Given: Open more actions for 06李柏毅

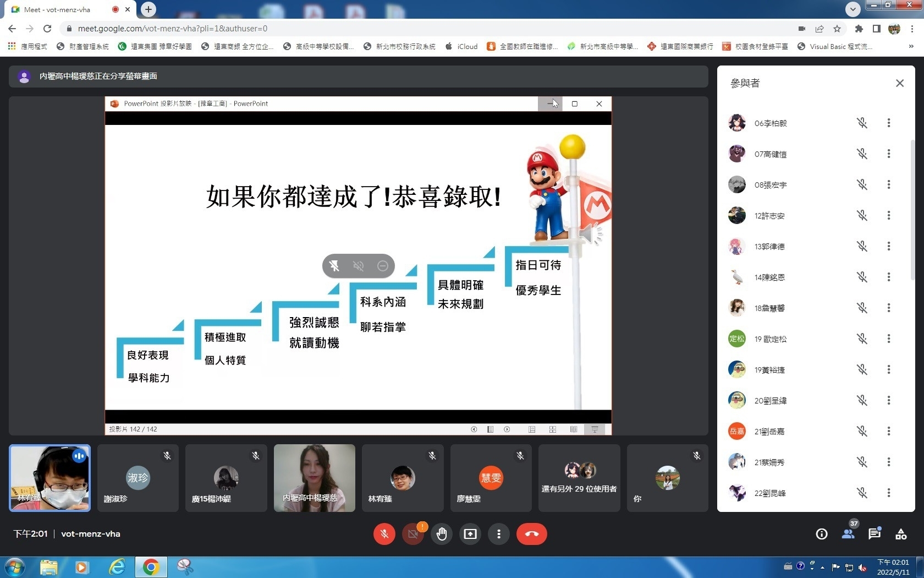Looking at the screenshot, I should point(889,123).
